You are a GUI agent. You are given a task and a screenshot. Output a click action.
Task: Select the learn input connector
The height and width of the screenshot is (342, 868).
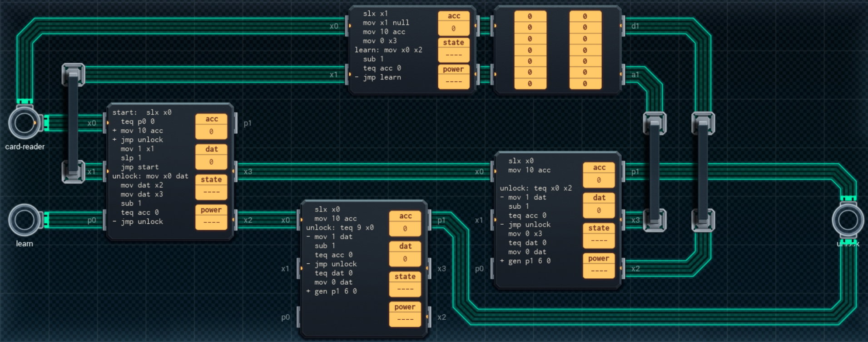25,220
